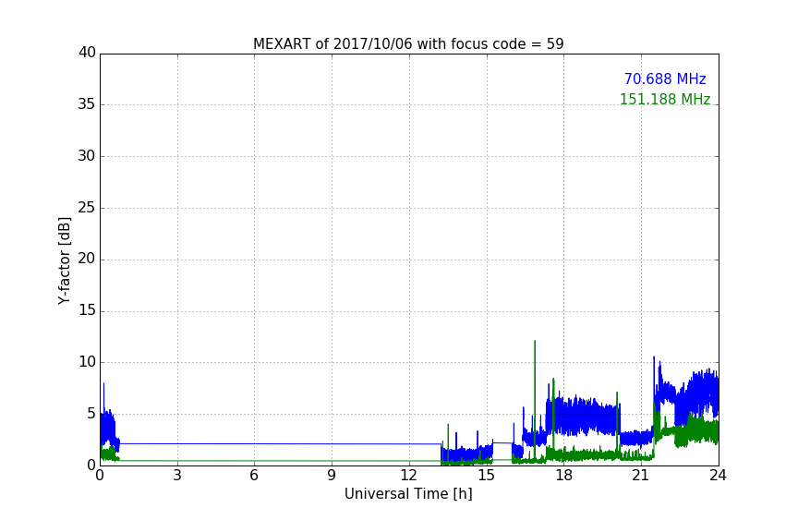This screenshot has width=798, height=532.
Task: Click the y-axis tick label 35
Action: click(x=87, y=104)
